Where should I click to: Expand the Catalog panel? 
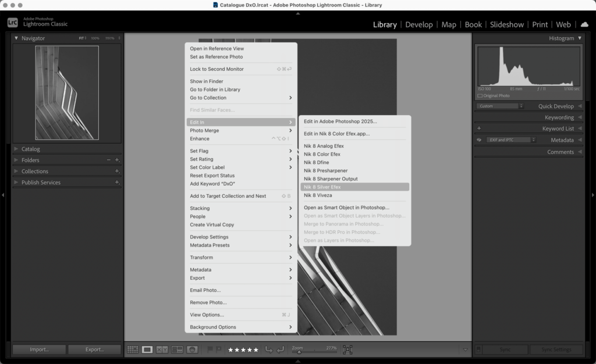[16, 149]
